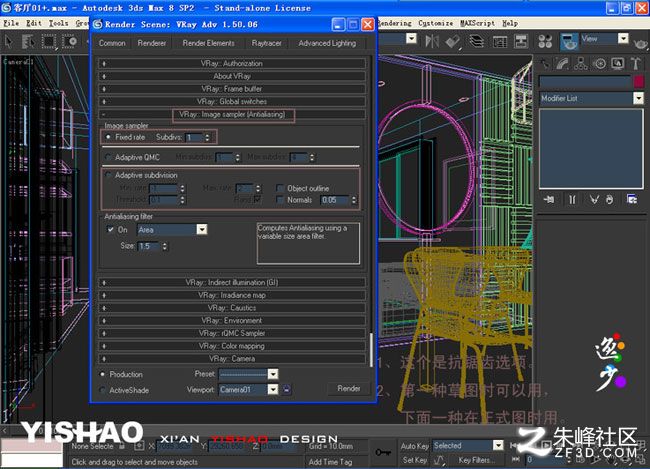Open the Modifier List dropdown

click(x=638, y=98)
